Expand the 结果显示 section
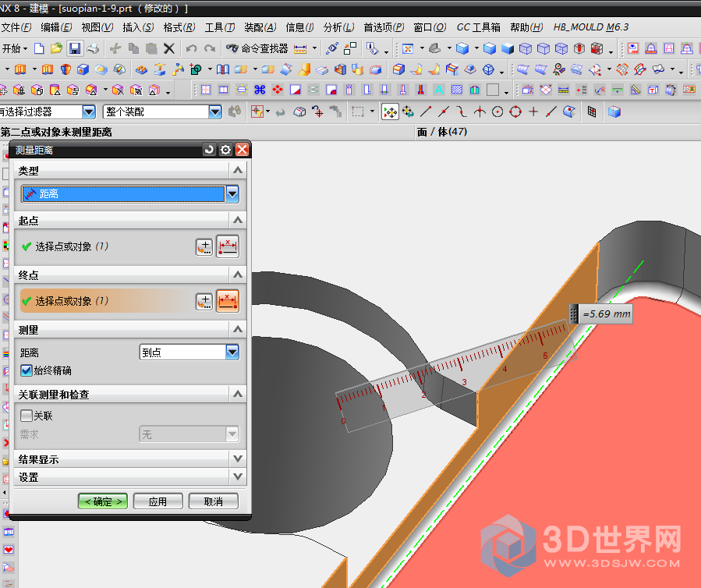This screenshot has height=588, width=701. (x=237, y=459)
